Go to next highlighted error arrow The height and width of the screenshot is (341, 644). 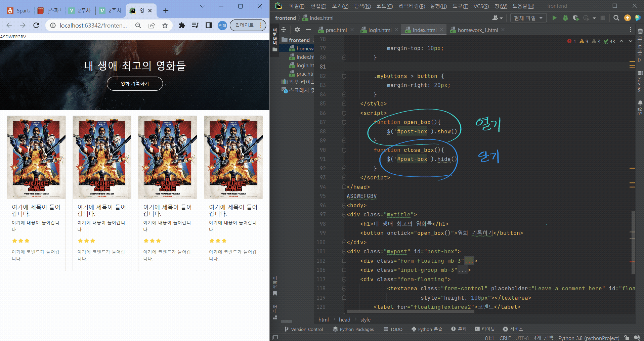631,41
